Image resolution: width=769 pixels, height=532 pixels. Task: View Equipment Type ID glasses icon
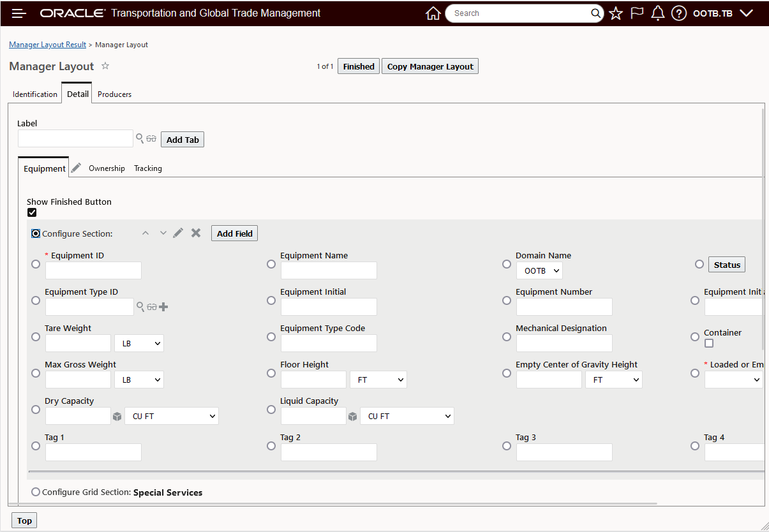152,307
